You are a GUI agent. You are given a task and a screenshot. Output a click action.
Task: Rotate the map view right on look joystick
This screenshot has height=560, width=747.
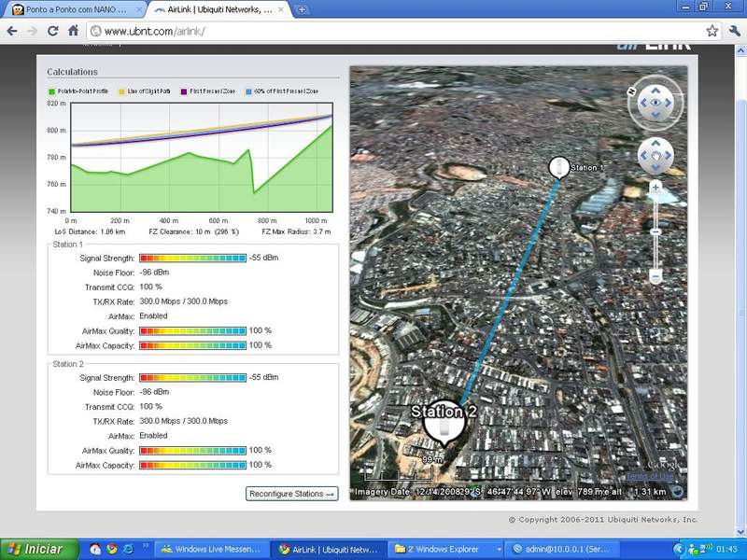(x=668, y=103)
